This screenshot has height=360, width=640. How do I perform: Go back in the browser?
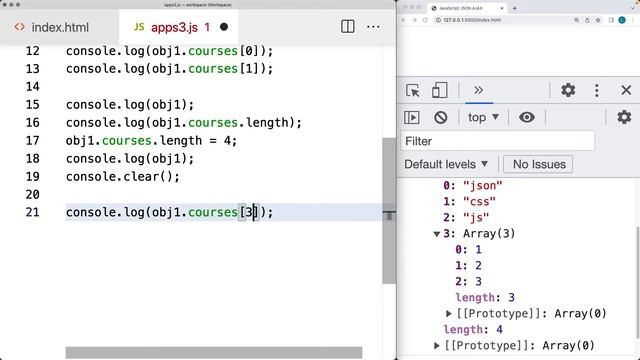pos(403,20)
